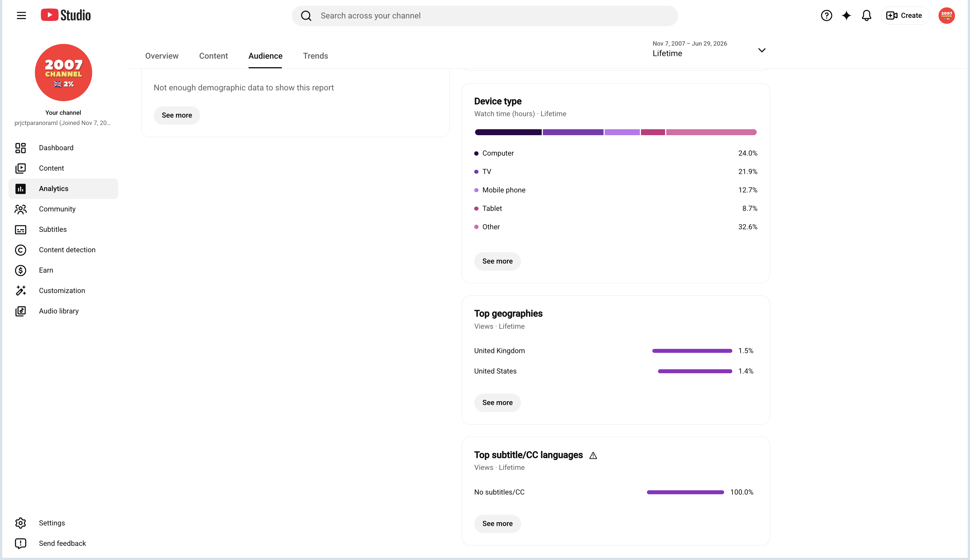Viewport: 970px width, 560px height.
Task: Click the warning icon next to subtitle languages
Action: pos(593,455)
